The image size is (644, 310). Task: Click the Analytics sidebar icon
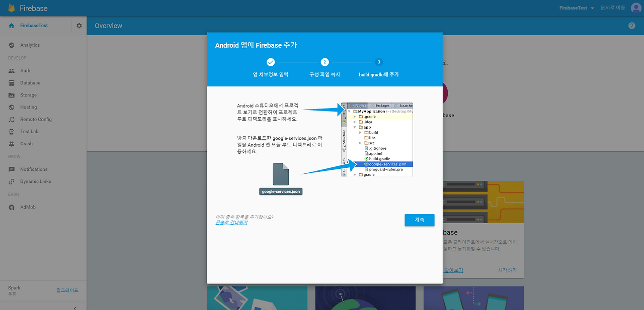coord(12,45)
